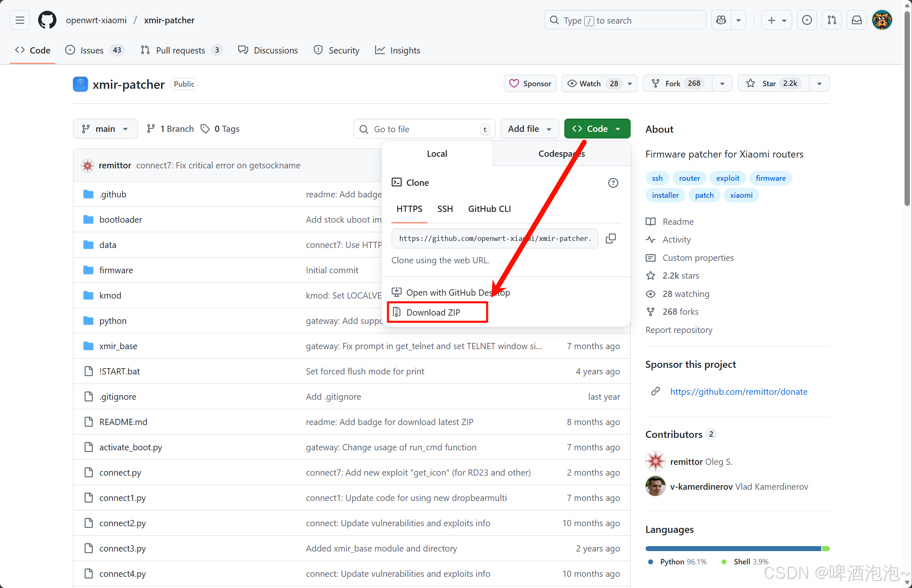Expand the fork options arrow
The height and width of the screenshot is (588, 912).
[722, 83]
